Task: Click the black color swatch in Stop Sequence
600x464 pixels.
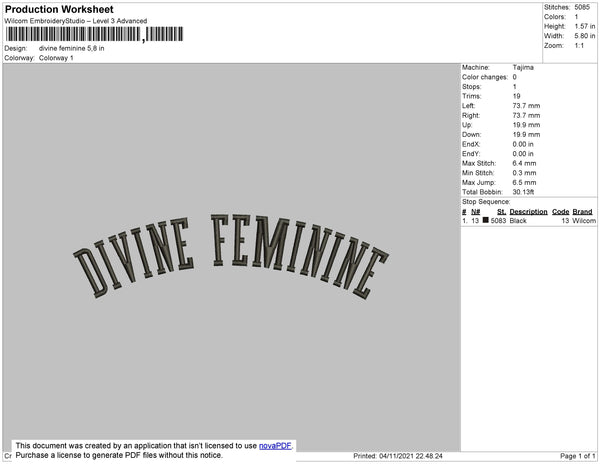Action: click(x=486, y=220)
